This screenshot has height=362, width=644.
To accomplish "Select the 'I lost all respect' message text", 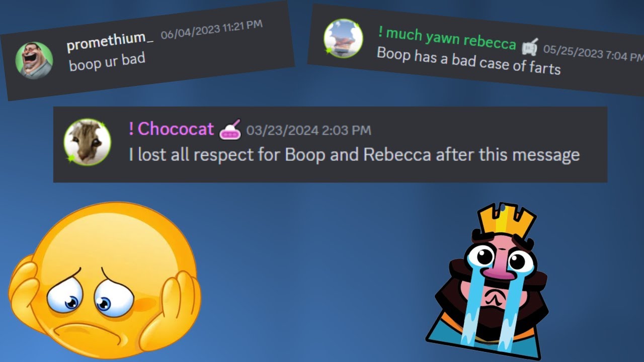I will pos(354,154).
